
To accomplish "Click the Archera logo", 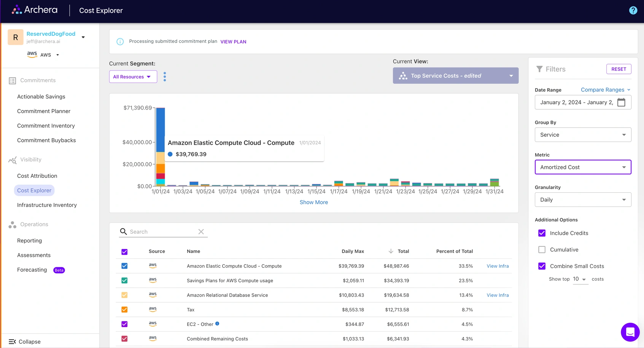I will (x=35, y=10).
